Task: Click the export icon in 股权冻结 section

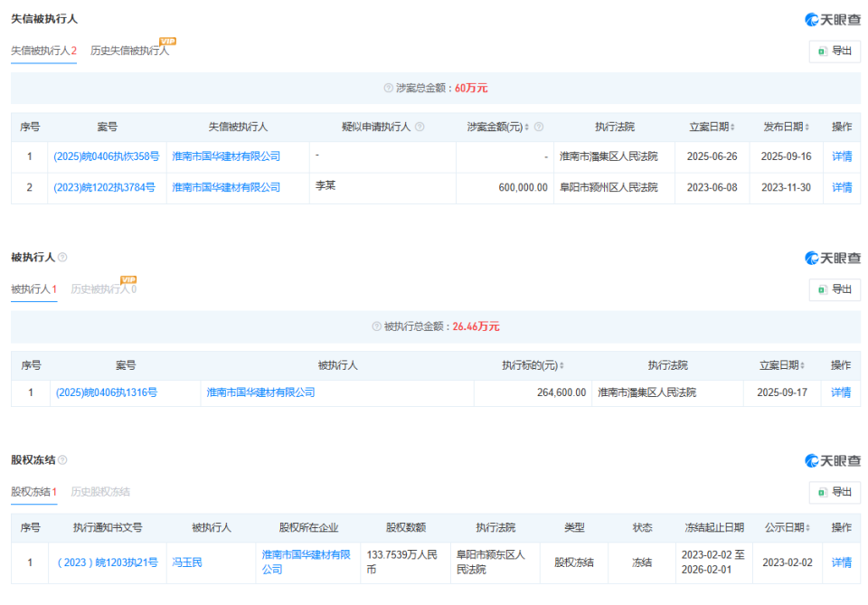Action: click(x=825, y=492)
